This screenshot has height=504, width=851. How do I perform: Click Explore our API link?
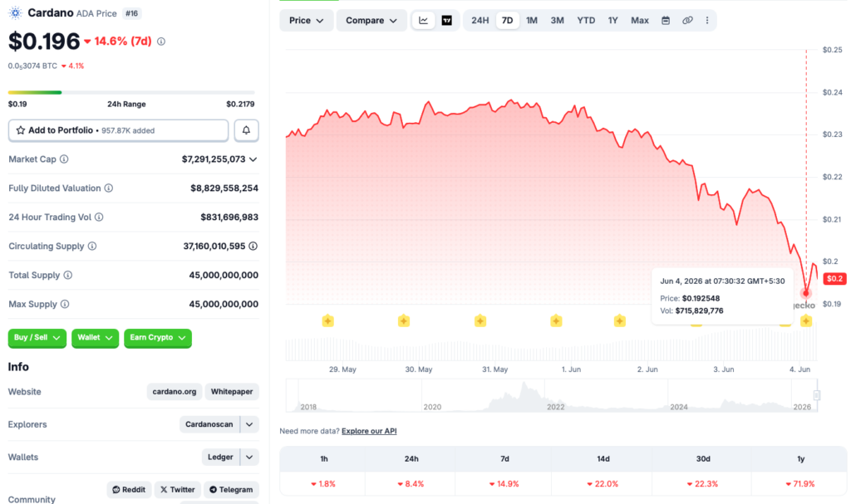click(369, 431)
